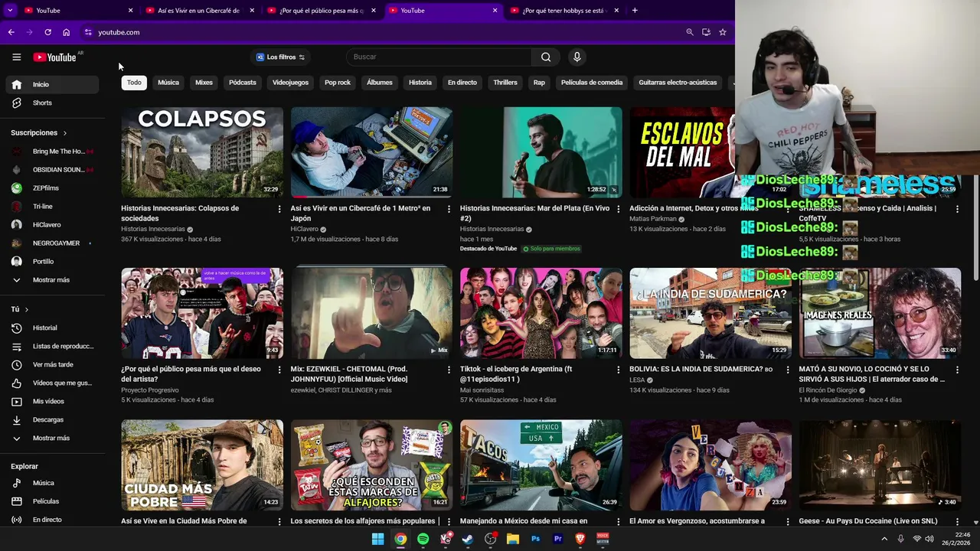Click the search magnifier button
Image resolution: width=980 pixels, height=551 pixels.
tap(546, 57)
